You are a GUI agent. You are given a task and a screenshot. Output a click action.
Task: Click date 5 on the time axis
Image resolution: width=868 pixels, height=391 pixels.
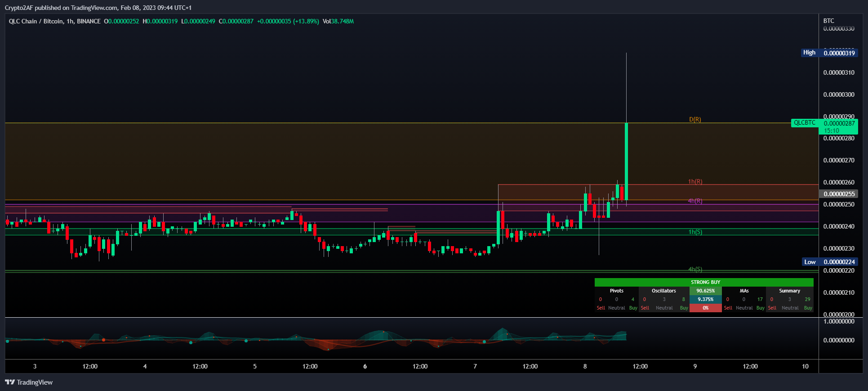tap(255, 366)
